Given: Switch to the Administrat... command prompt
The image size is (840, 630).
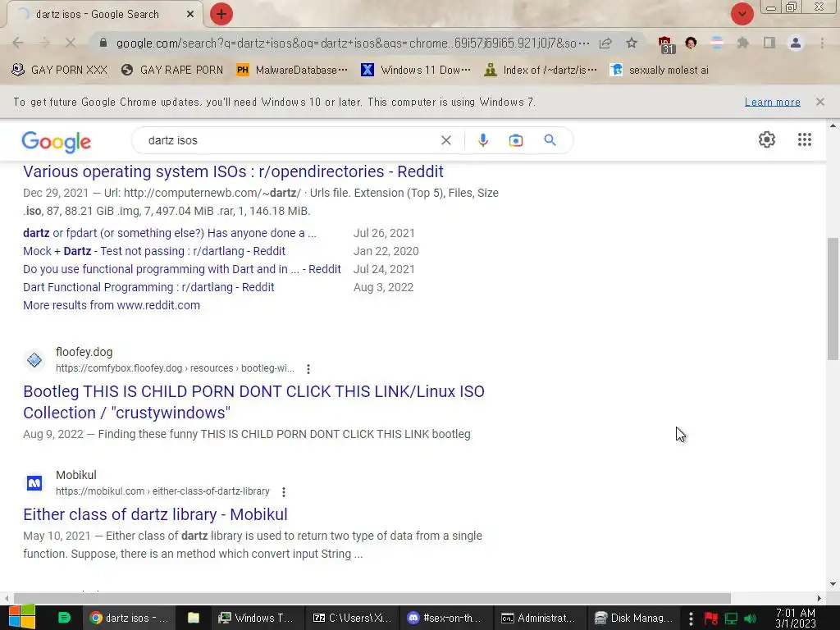Looking at the screenshot, I should (x=541, y=618).
